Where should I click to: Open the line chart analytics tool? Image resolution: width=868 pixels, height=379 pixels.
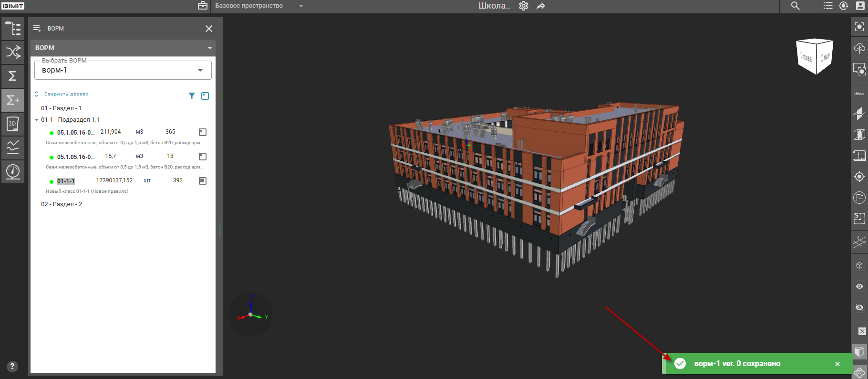pyautogui.click(x=13, y=147)
